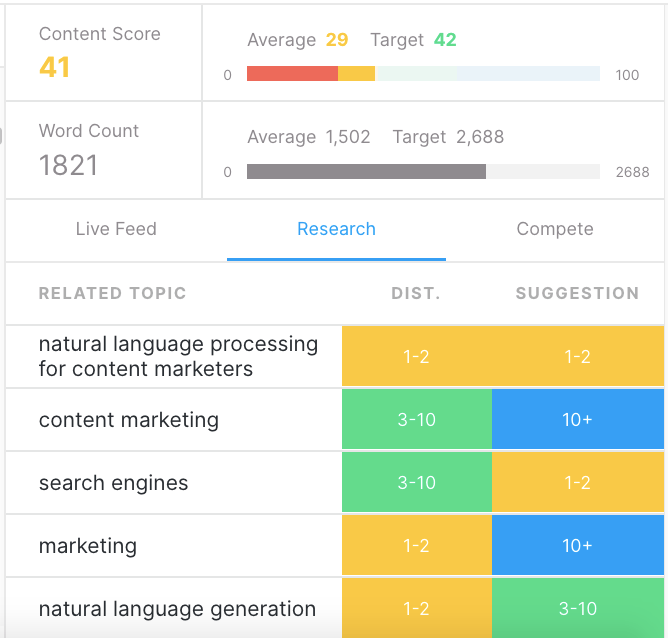The height and width of the screenshot is (638, 668).
Task: Choose the 'natural language generation' topic
Action: [x=177, y=608]
